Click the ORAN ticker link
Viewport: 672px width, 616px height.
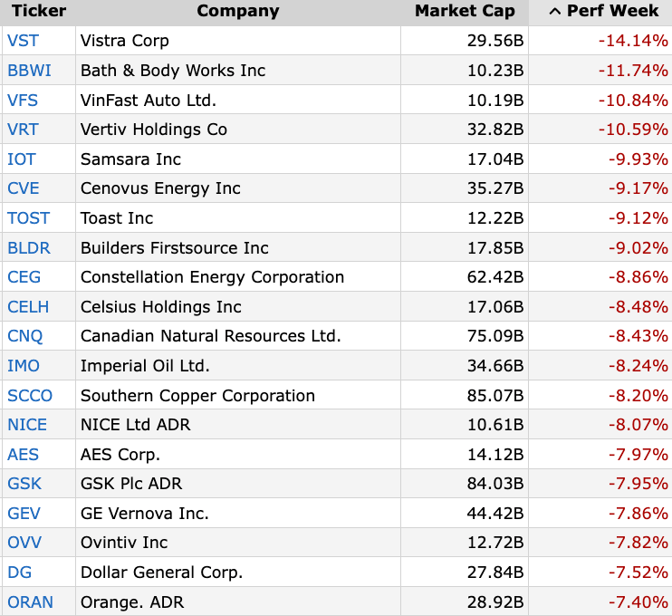(30, 602)
